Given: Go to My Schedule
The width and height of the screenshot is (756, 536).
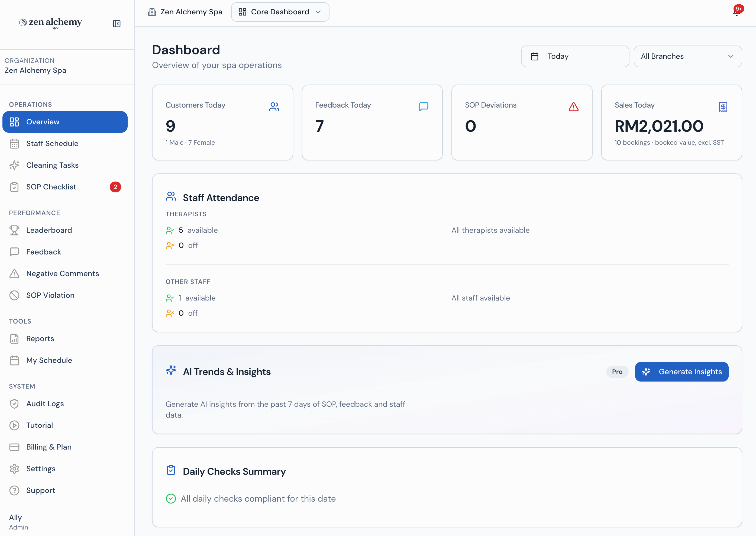Looking at the screenshot, I should click(x=65, y=360).
